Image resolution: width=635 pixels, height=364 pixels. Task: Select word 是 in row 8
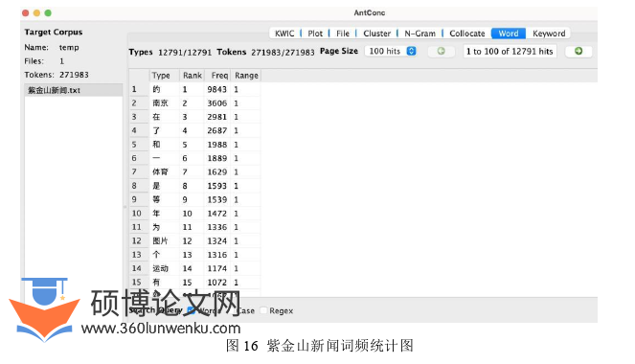[156, 186]
